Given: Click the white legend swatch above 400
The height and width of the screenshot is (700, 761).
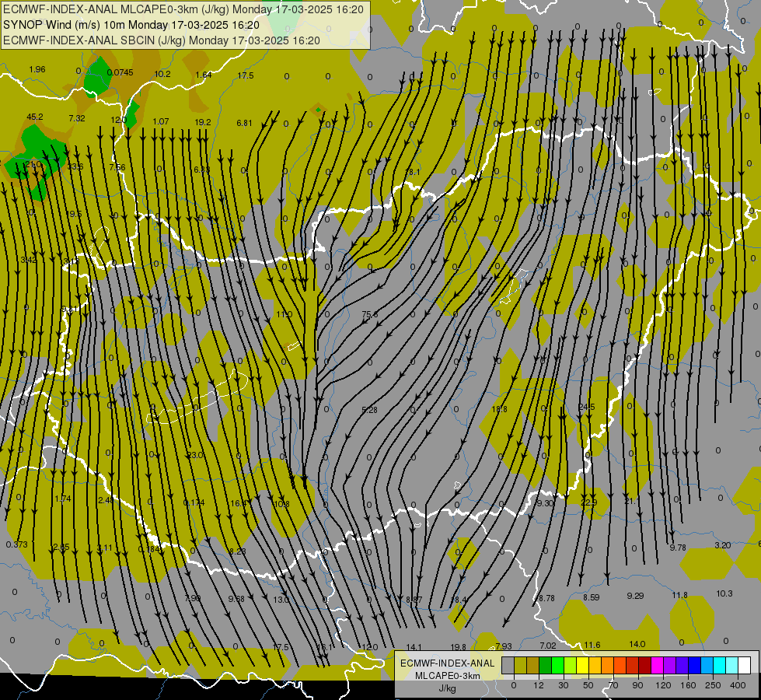Looking at the screenshot, I should [x=744, y=665].
